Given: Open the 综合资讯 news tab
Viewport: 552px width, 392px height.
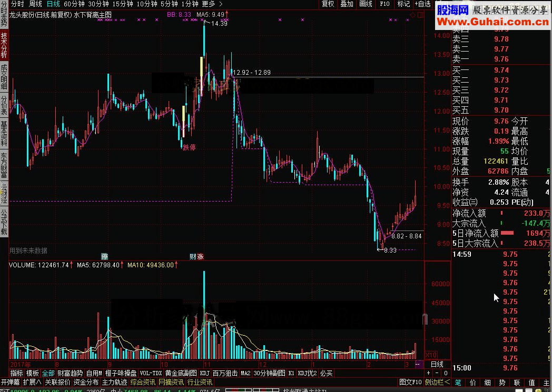Looking at the screenshot, I should click(x=143, y=382).
